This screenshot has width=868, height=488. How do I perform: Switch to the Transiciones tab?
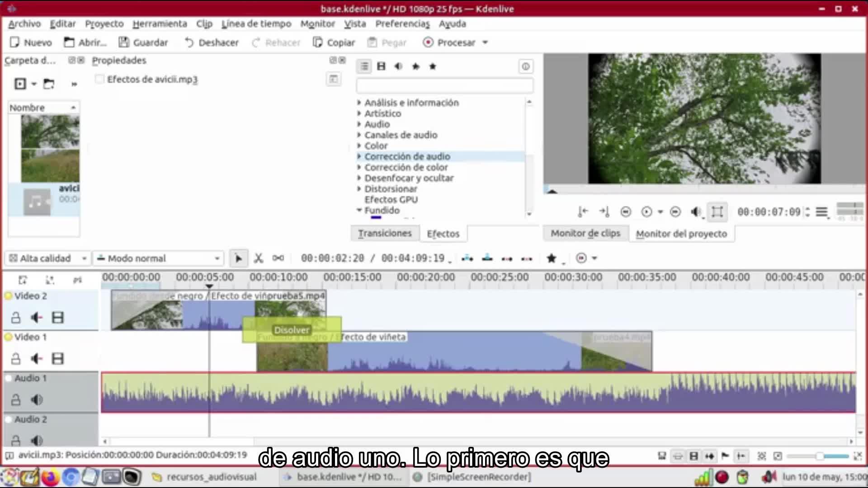(x=385, y=233)
